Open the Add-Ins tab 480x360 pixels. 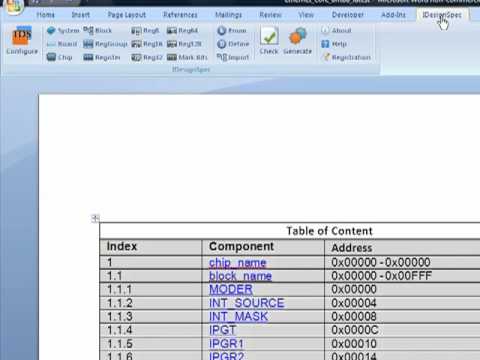pyautogui.click(x=393, y=15)
